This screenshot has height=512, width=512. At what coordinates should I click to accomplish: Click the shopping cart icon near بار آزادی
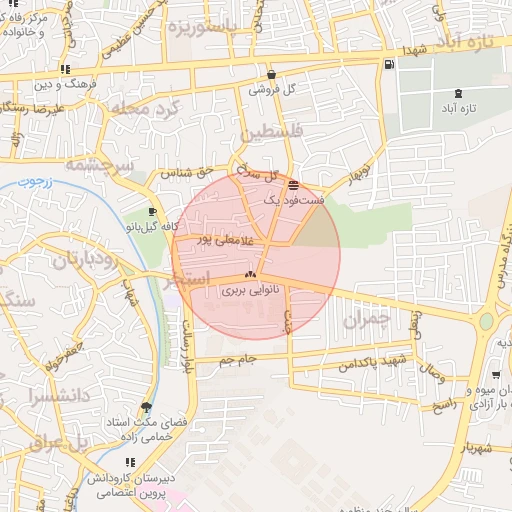click(496, 375)
